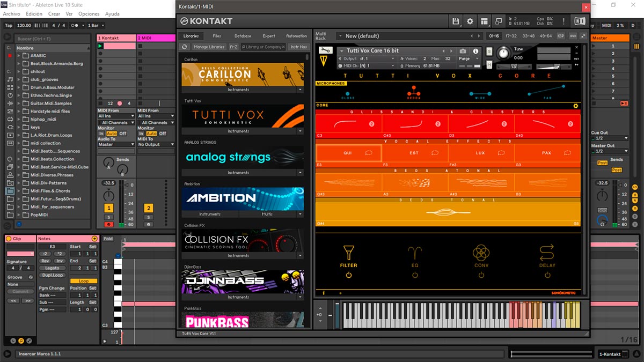Click the Fold button
Viewport: 644px width, 362px height.
tap(108, 239)
